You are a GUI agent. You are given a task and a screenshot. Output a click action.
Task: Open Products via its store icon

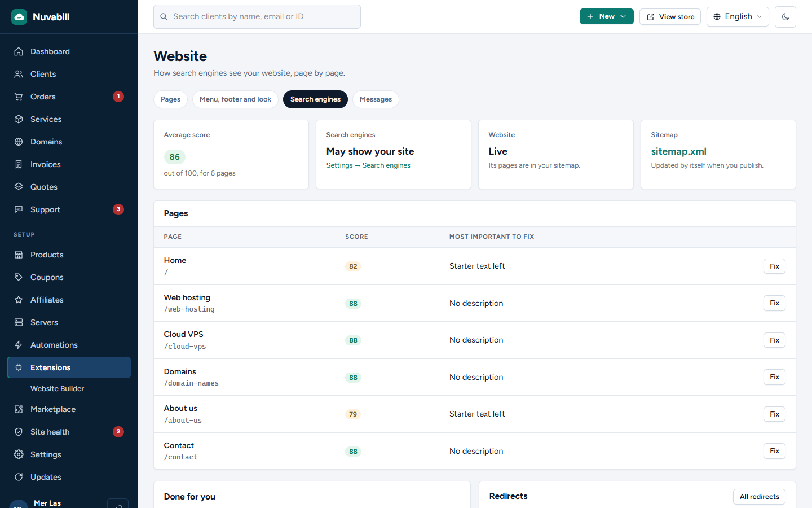(x=19, y=255)
